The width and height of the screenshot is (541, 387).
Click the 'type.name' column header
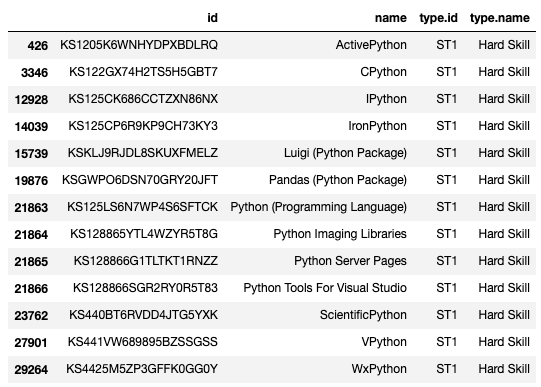[x=500, y=18]
